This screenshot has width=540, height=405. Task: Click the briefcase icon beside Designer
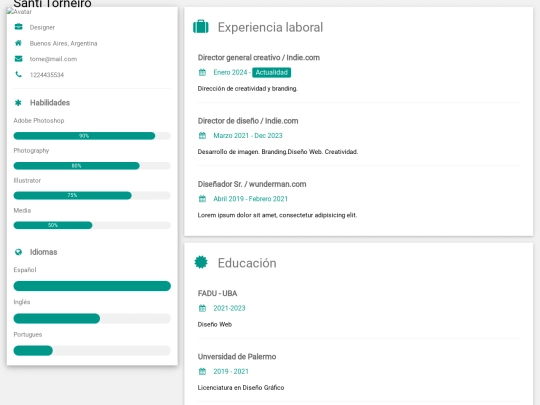pos(19,27)
